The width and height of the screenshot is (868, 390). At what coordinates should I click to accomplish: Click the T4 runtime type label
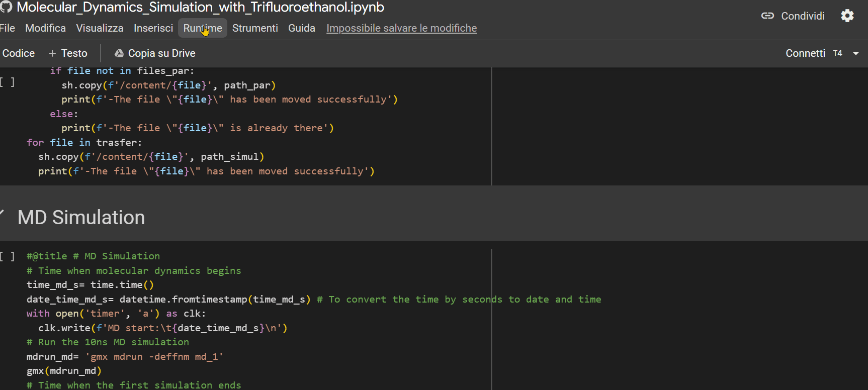point(837,53)
